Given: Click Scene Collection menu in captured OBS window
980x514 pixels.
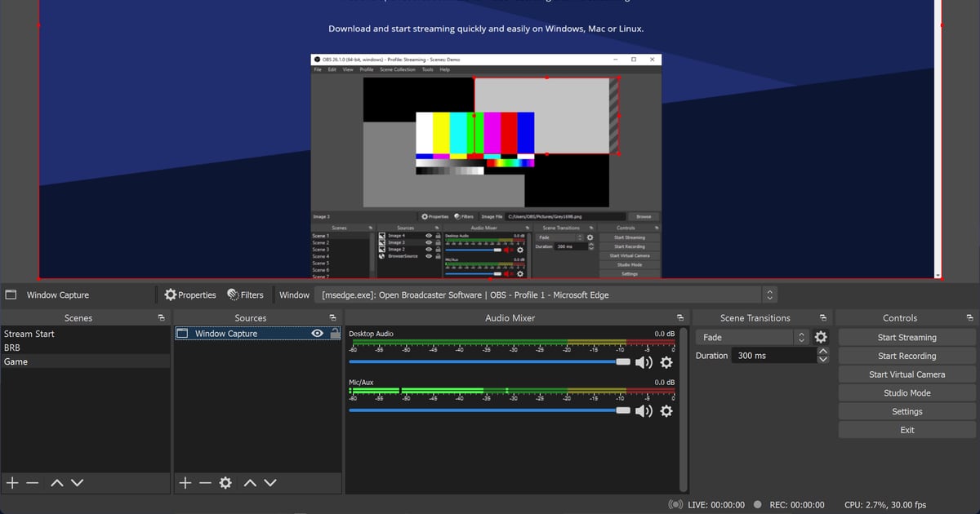Looking at the screenshot, I should click(398, 69).
